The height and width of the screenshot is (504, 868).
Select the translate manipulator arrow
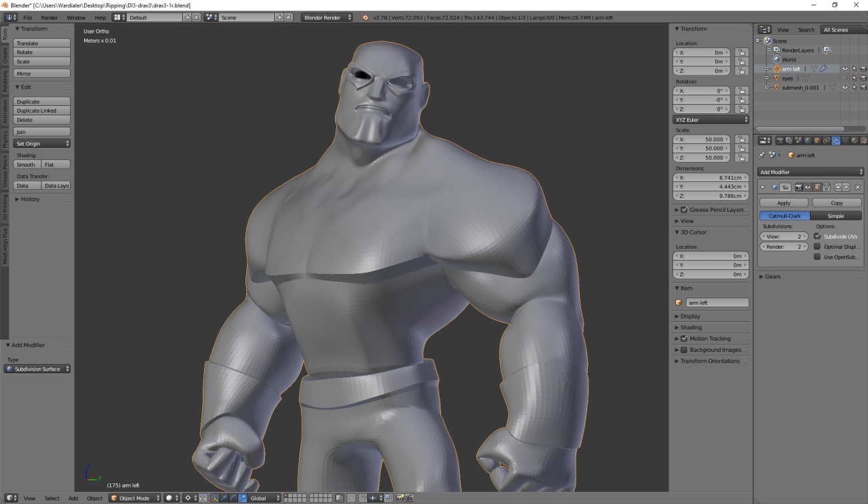point(224,498)
